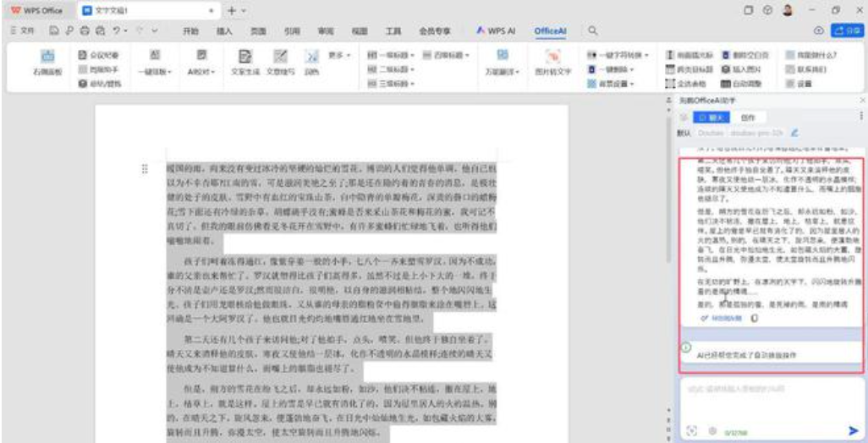
Task: Click the 联系我们 contact us item
Action: pyautogui.click(x=806, y=69)
